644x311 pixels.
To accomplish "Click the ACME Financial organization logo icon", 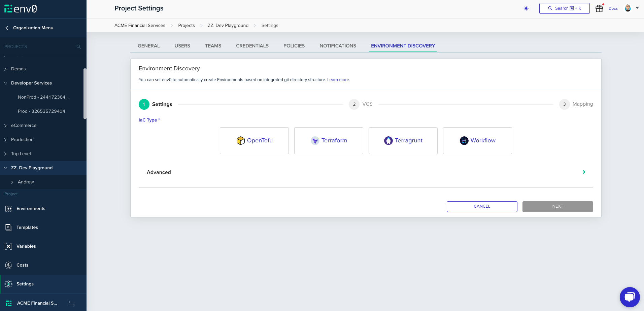I will pos(9,303).
